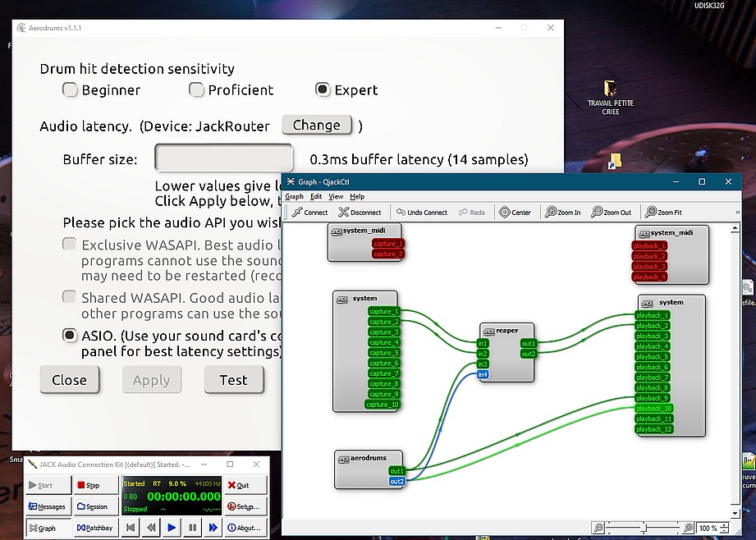
Task: Select aerodrums out2 port
Action: pyautogui.click(x=396, y=481)
